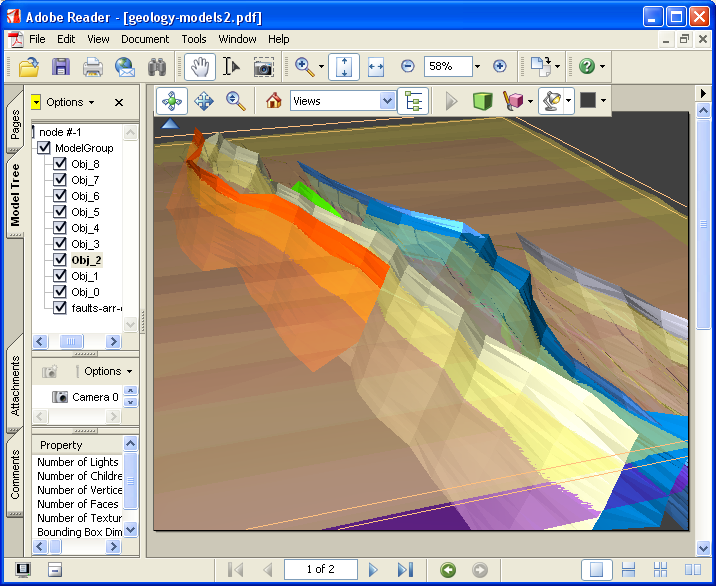
Task: Switch to the Pages tab
Action: click(15, 124)
